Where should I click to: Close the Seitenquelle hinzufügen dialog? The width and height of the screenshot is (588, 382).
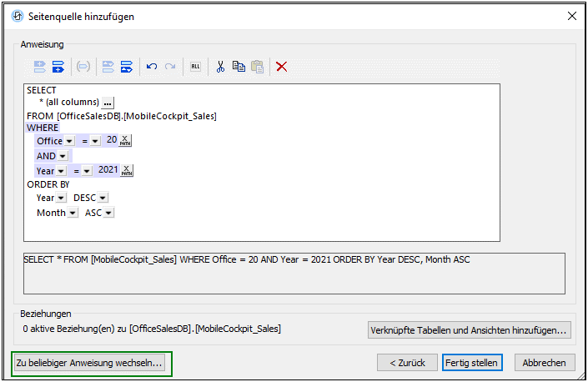coord(572,16)
